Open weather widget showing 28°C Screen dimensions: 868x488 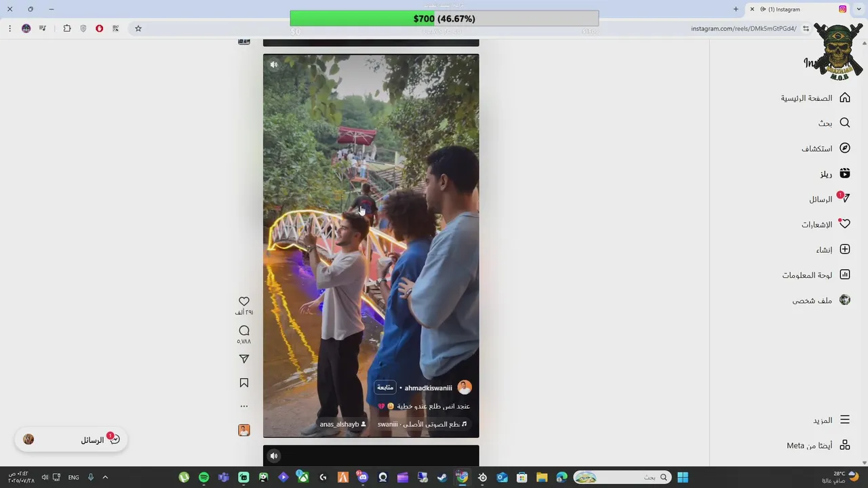[841, 477]
